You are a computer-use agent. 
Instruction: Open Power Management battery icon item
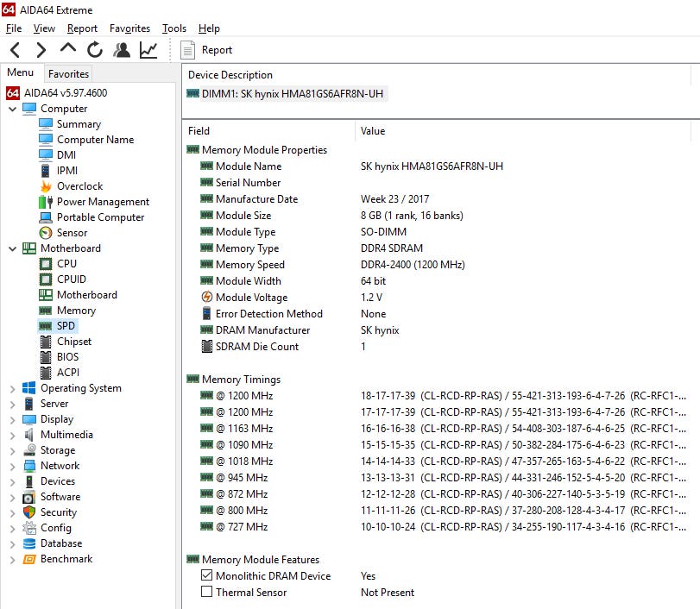coord(45,202)
